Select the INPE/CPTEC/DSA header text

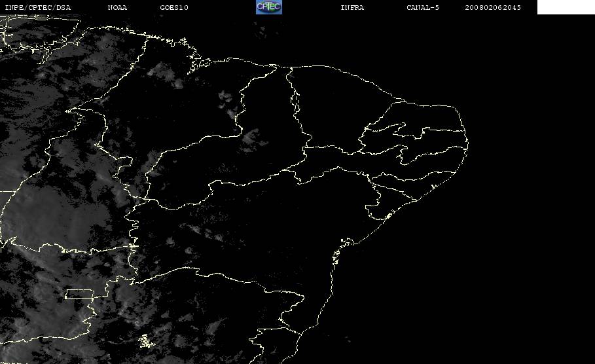[38, 8]
